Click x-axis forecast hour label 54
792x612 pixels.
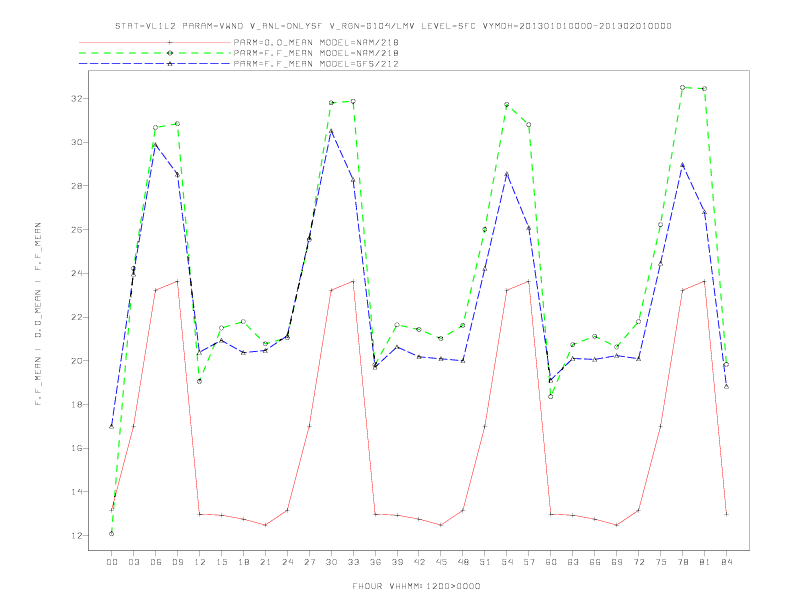tap(507, 562)
